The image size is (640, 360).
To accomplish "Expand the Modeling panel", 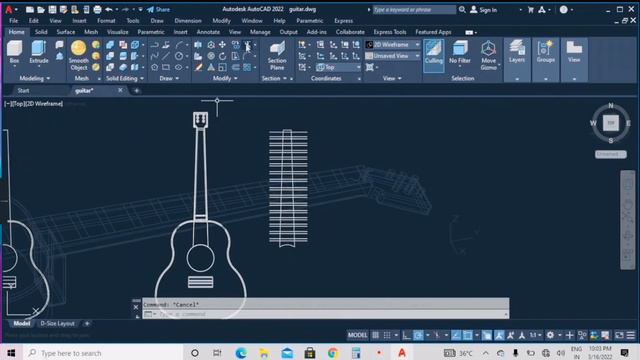I will tap(35, 78).
